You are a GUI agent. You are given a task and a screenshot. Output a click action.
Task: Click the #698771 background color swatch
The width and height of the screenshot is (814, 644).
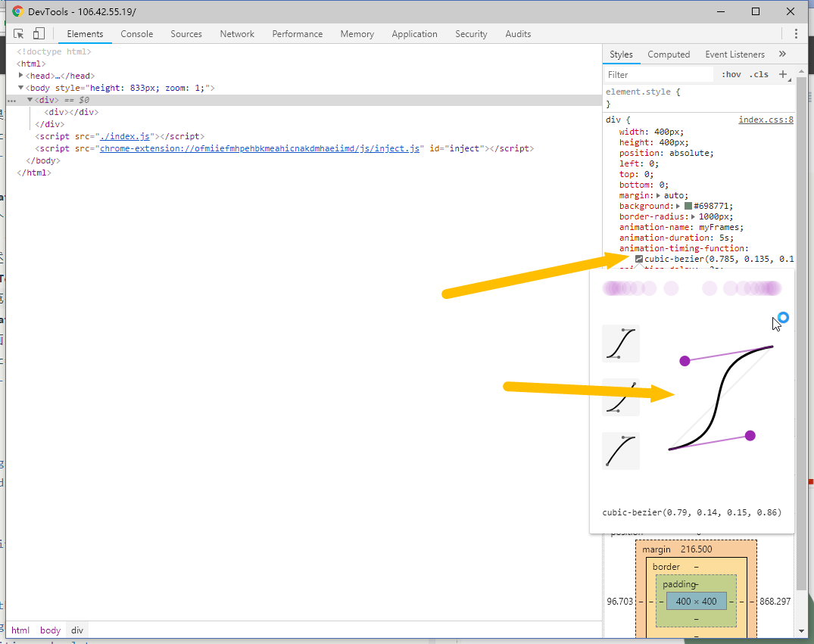click(x=688, y=206)
